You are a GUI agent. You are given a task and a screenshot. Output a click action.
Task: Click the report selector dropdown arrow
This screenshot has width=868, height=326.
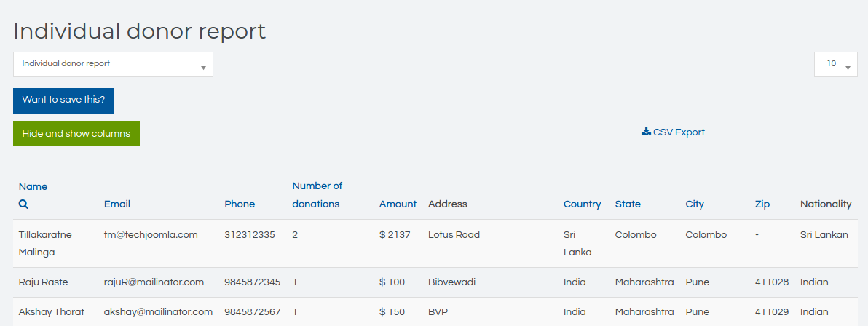point(204,68)
